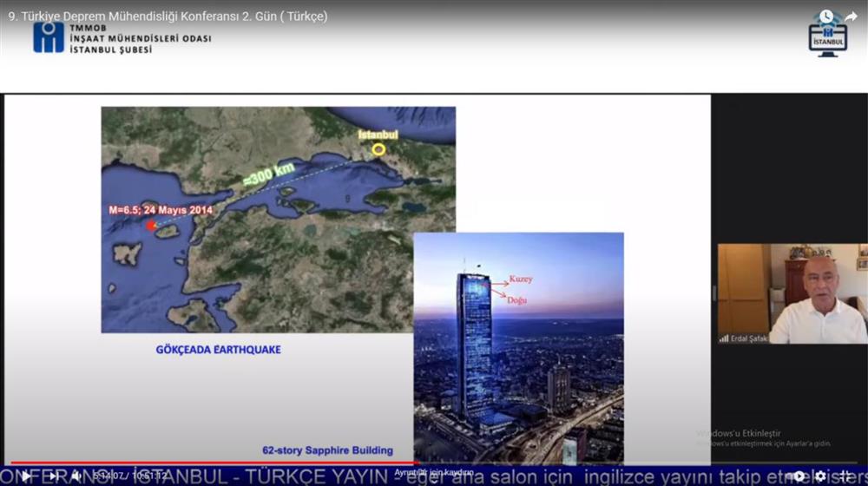The image size is (868, 486).
Task: Click the 'GÖKÇEADA EARTHQUAKE' caption text
Action: (218, 350)
